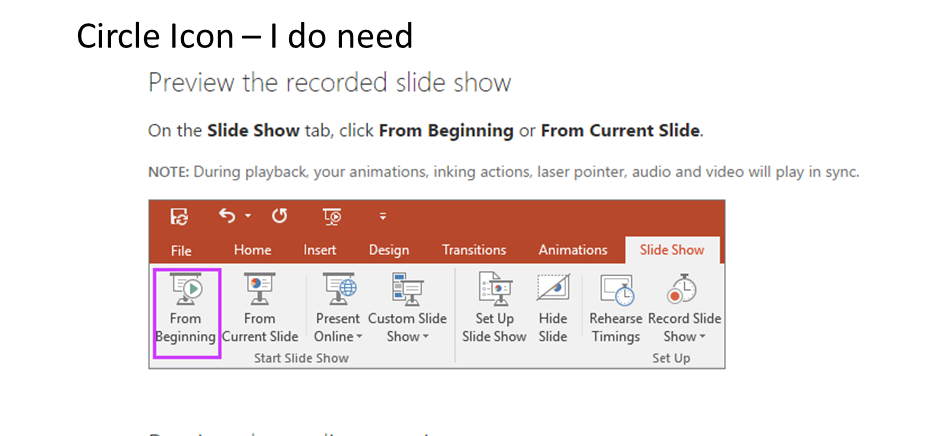Switch to the Insert tab
Viewport: 944px width, 436px height.
pos(320,250)
